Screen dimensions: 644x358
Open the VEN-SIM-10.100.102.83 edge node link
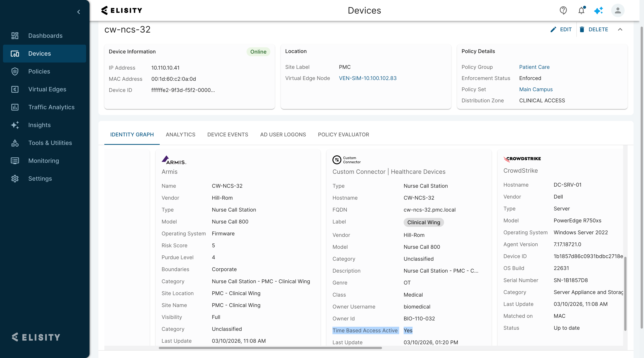coord(367,78)
